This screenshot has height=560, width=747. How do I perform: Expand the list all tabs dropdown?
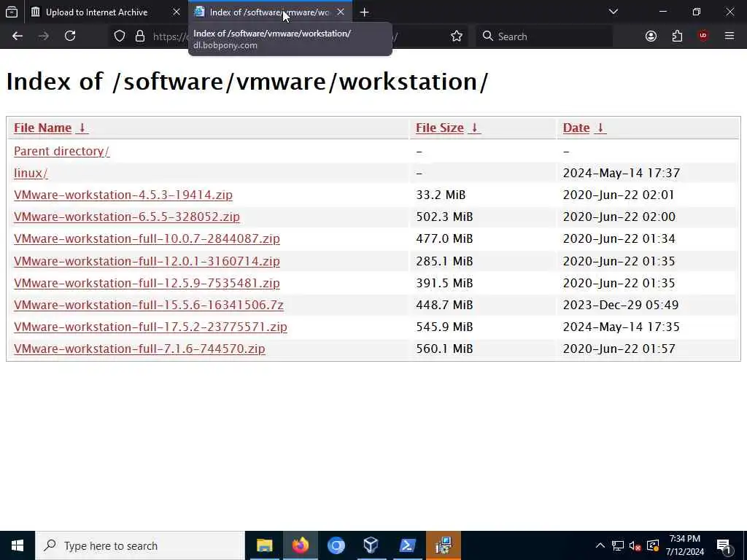pyautogui.click(x=614, y=12)
